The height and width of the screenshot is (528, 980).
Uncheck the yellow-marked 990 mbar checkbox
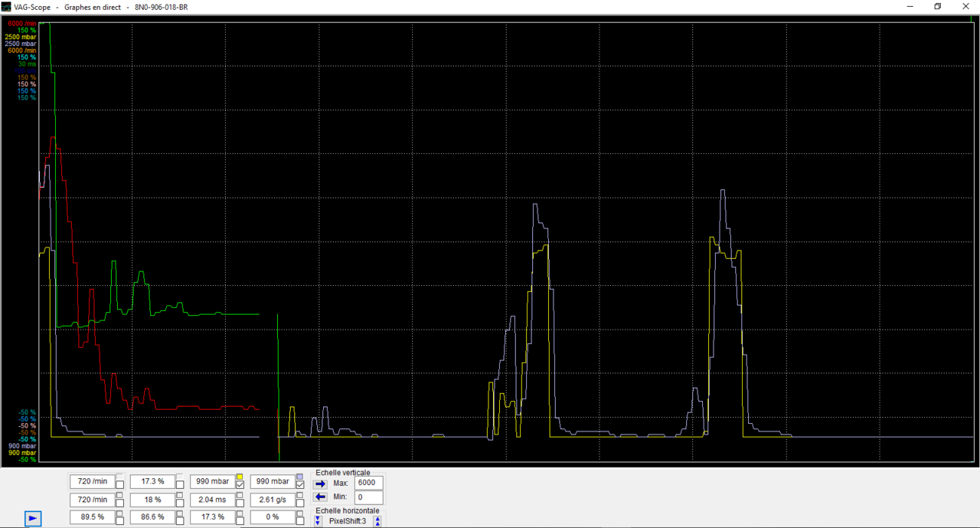coord(240,485)
